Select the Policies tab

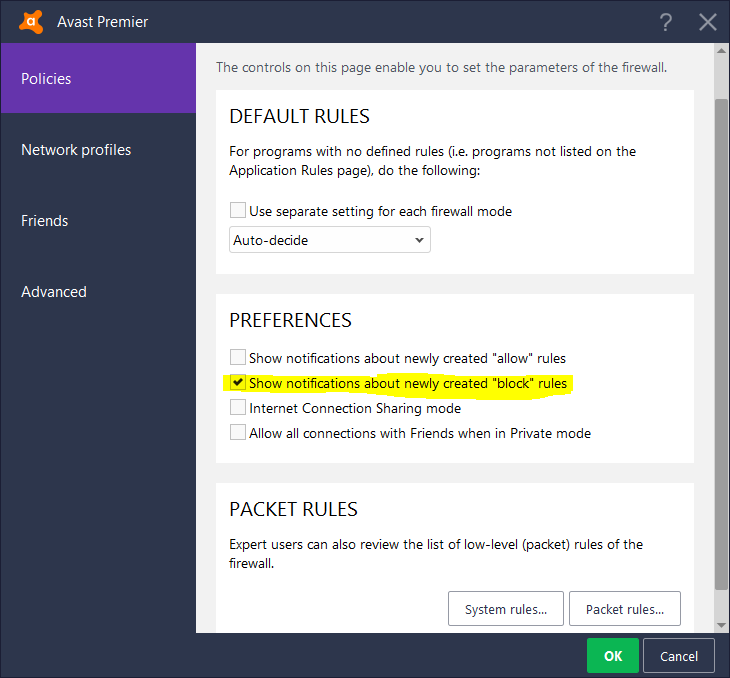pos(98,79)
